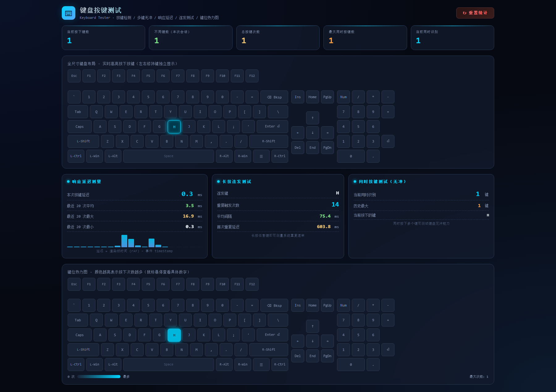Click the average interval value 75.4
This screenshot has height=392, width=556.
[325, 216]
